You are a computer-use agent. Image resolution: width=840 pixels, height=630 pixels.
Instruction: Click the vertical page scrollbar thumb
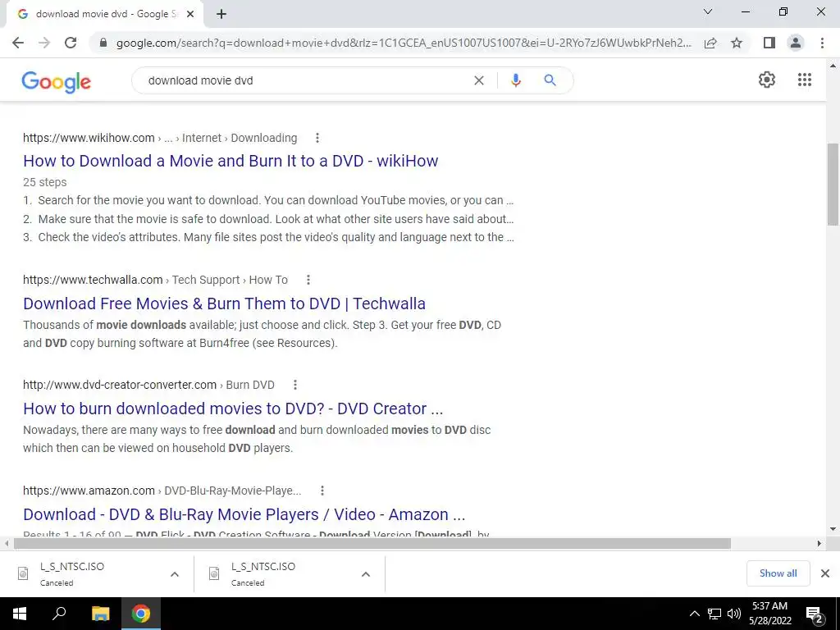pos(833,185)
